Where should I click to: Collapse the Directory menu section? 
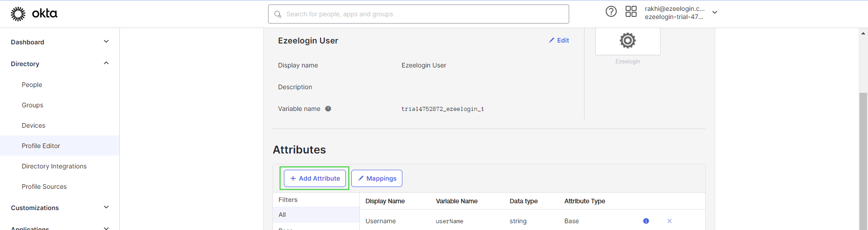[106, 63]
